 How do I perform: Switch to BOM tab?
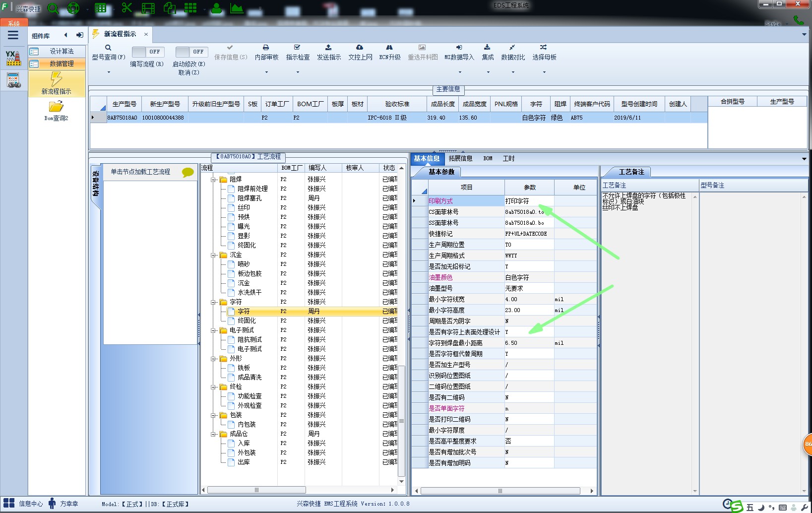[488, 159]
